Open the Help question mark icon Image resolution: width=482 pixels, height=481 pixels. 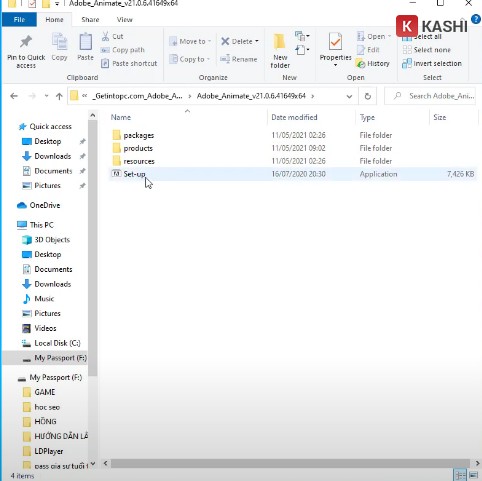[476, 19]
